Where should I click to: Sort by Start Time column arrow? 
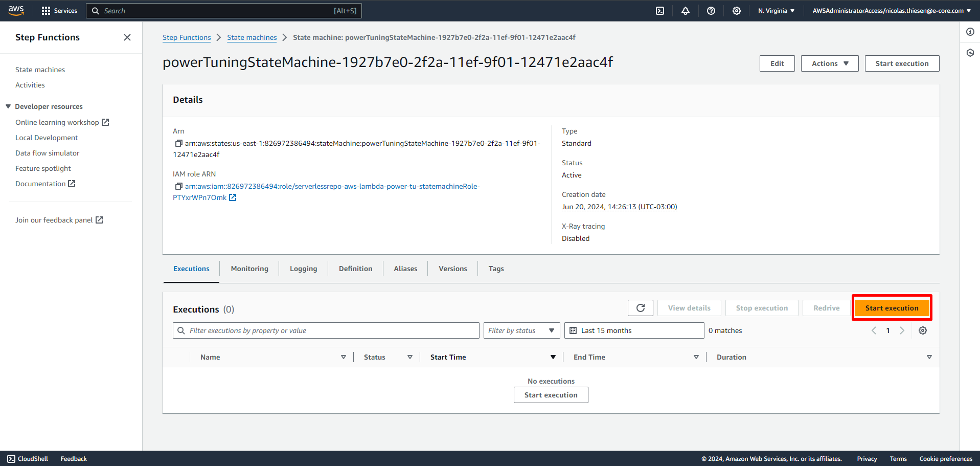pyautogui.click(x=553, y=357)
